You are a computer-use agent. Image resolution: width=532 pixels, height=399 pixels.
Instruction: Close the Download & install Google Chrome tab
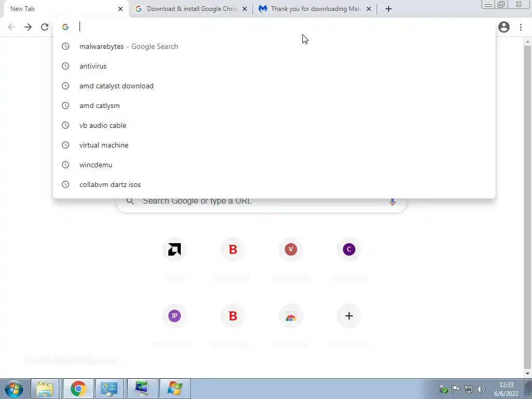pyautogui.click(x=245, y=9)
